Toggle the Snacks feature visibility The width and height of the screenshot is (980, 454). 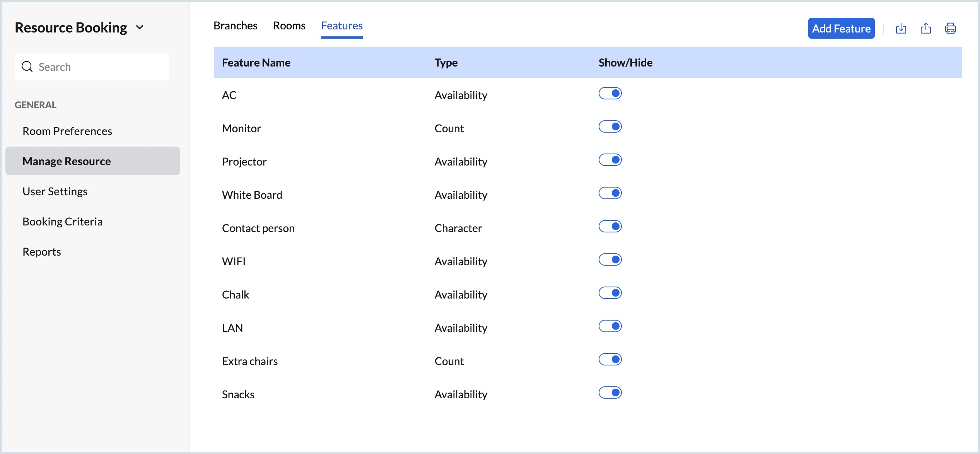point(610,393)
